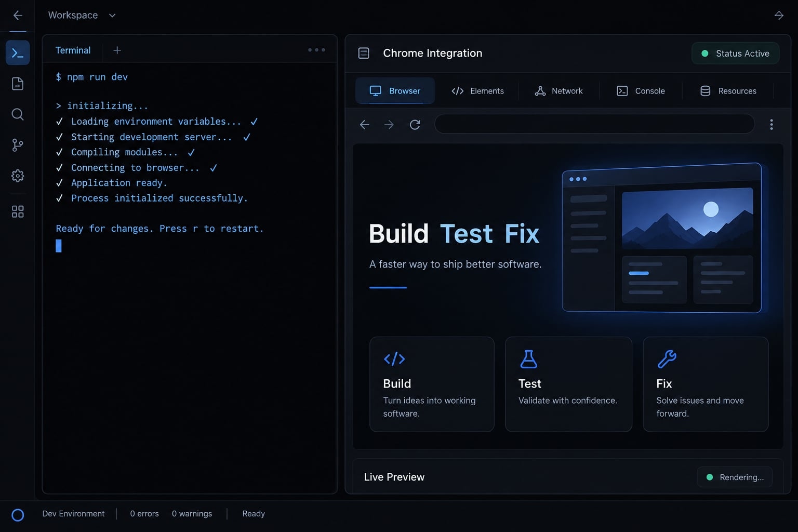Navigate back in the embedded browser
This screenshot has height=532, width=798.
click(x=365, y=125)
